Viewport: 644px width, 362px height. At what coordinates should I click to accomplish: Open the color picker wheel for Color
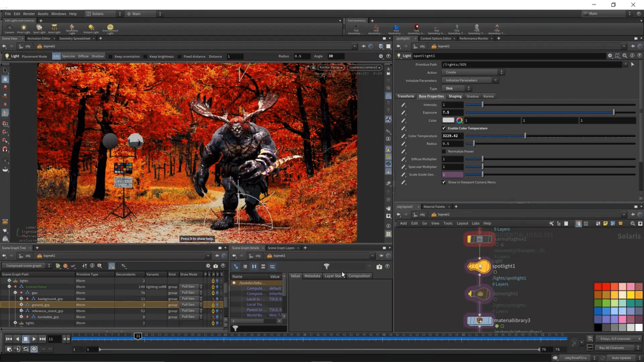459,121
